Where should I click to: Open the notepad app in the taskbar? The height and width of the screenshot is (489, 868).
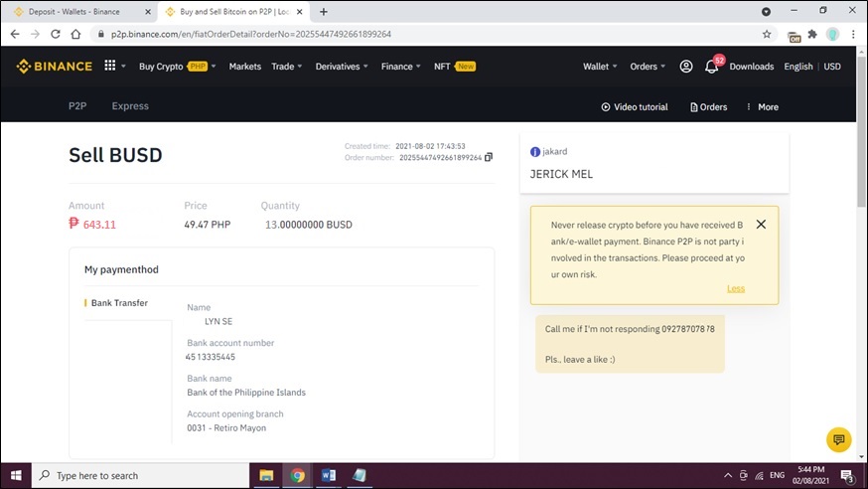pos(360,476)
